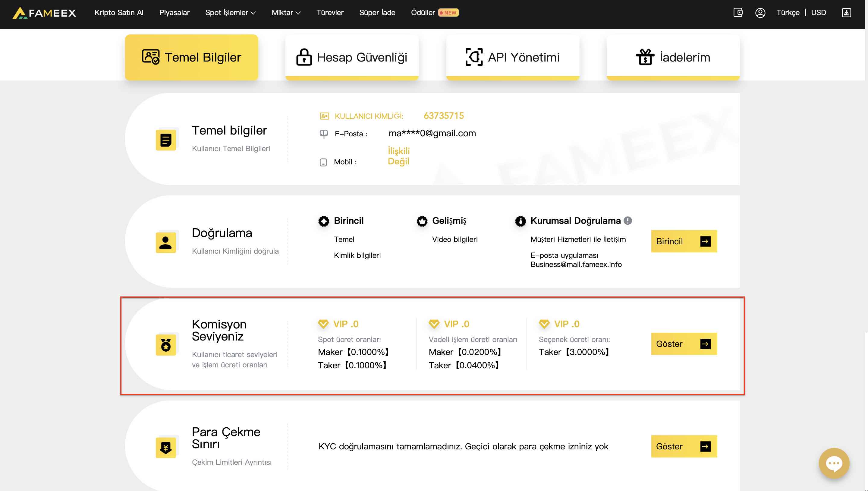This screenshot has width=868, height=491.
Task: Open the live chat bubble
Action: (834, 463)
